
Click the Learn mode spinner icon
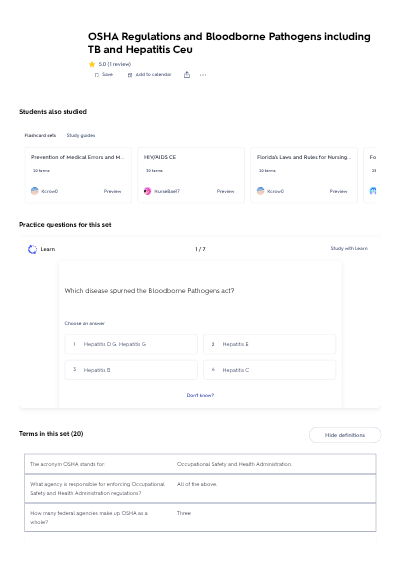pyautogui.click(x=32, y=249)
